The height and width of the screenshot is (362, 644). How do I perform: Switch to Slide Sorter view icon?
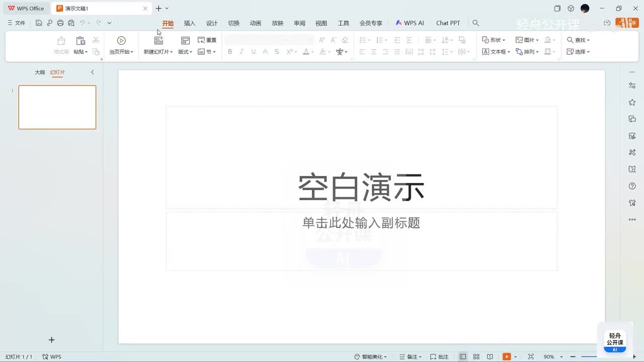(476, 356)
